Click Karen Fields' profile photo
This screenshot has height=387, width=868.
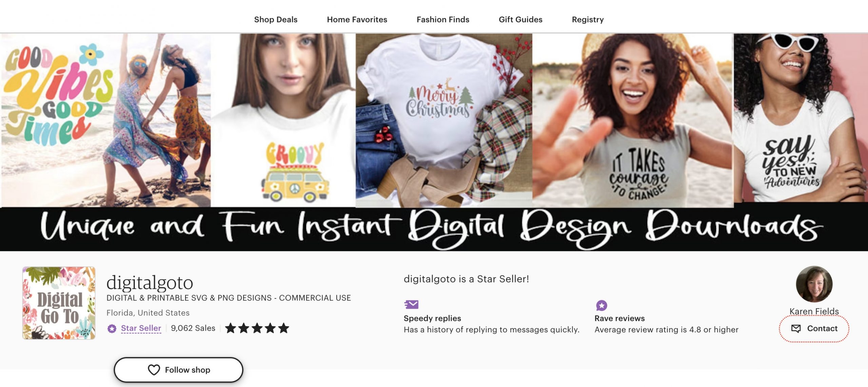814,284
